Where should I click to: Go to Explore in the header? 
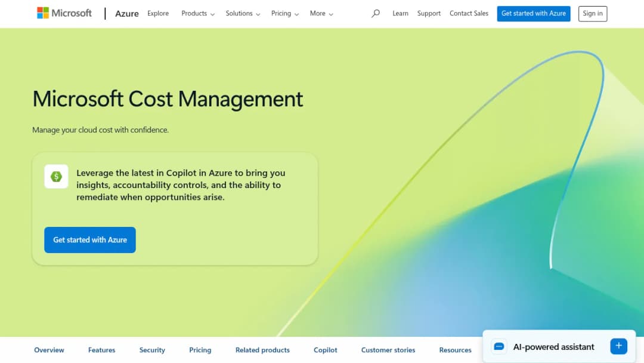(158, 14)
